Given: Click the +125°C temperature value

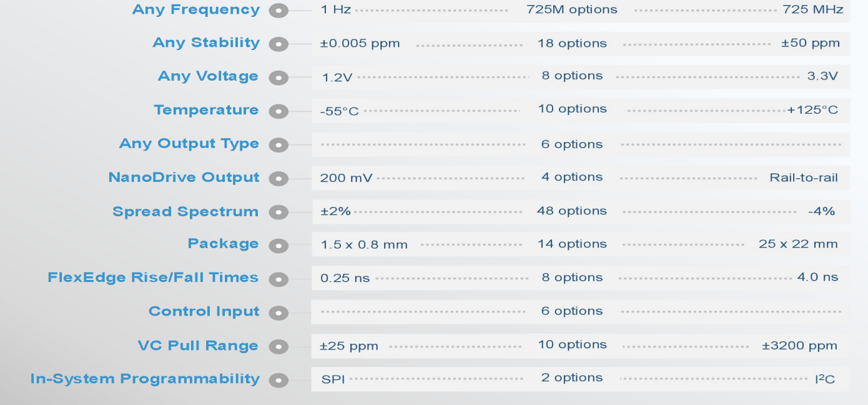Looking at the screenshot, I should tap(812, 111).
